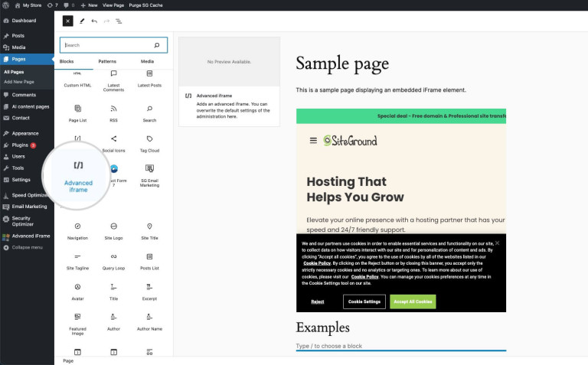Insert the Advanced iframe block
Screen dimensions: 588x365
(78, 176)
